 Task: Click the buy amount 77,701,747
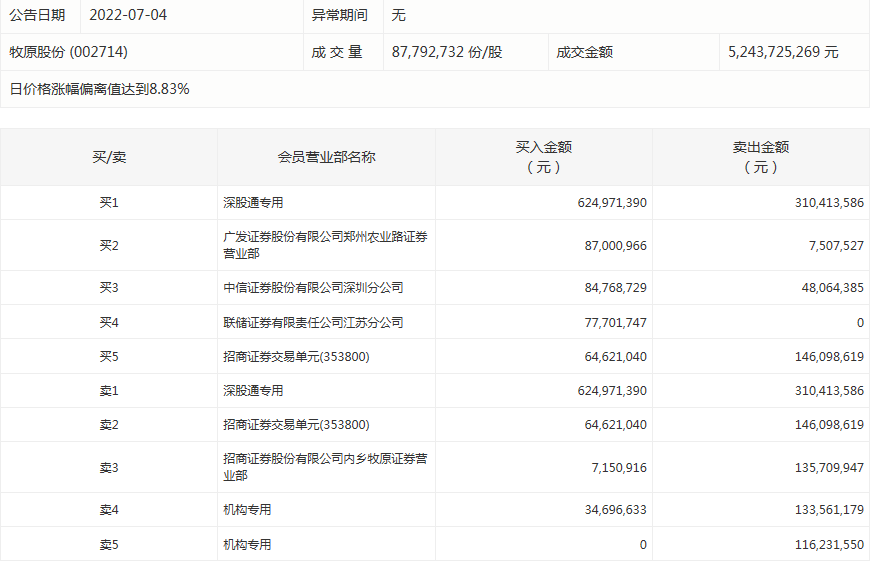(x=612, y=323)
